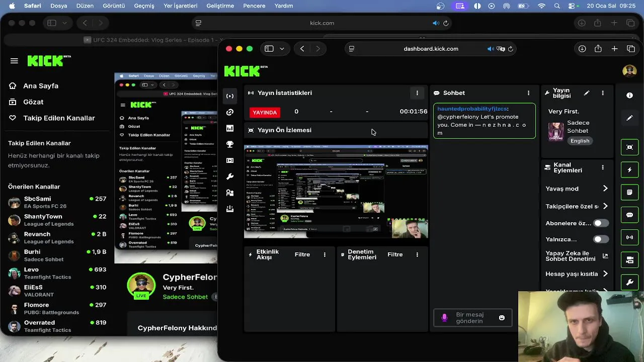Click the stream preview thumbnail
Screen dimensions: 644x362
pos(336,192)
